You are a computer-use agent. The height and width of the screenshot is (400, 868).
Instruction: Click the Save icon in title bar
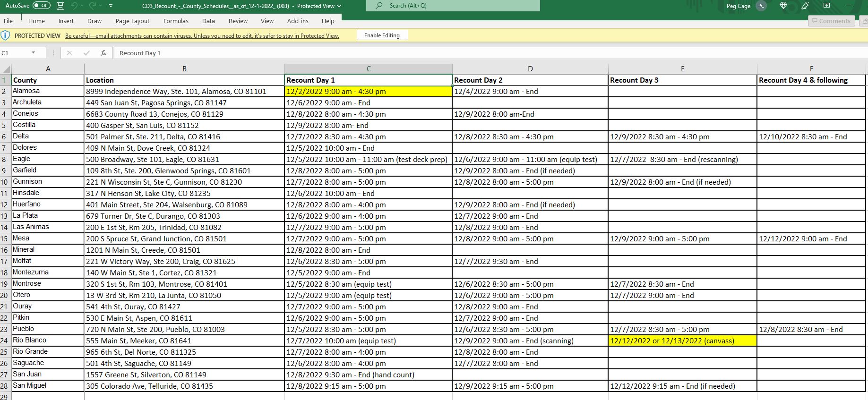60,6
